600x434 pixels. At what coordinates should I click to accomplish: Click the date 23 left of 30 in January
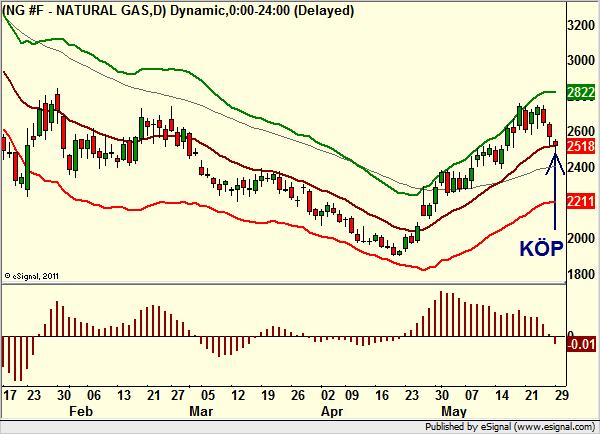point(34,395)
